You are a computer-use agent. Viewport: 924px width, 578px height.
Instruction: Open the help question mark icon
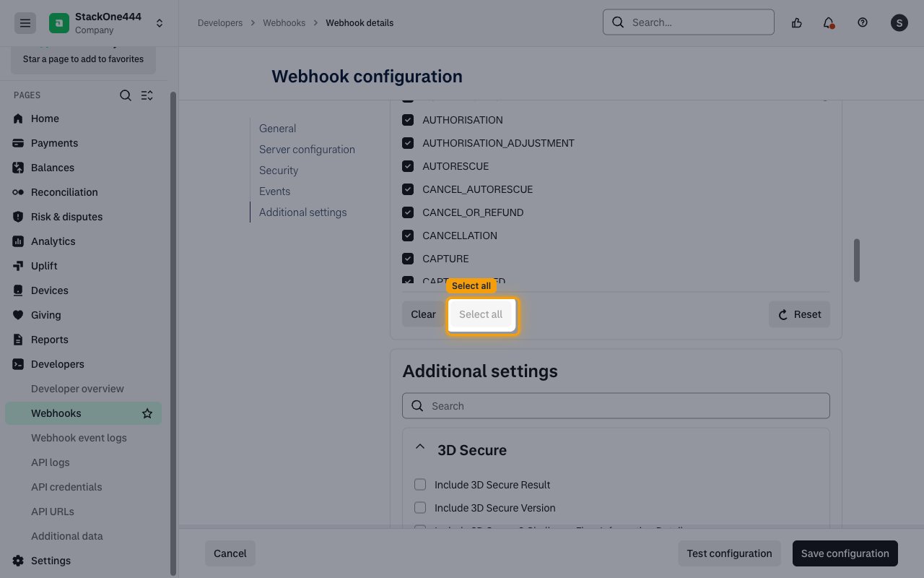coord(863,22)
